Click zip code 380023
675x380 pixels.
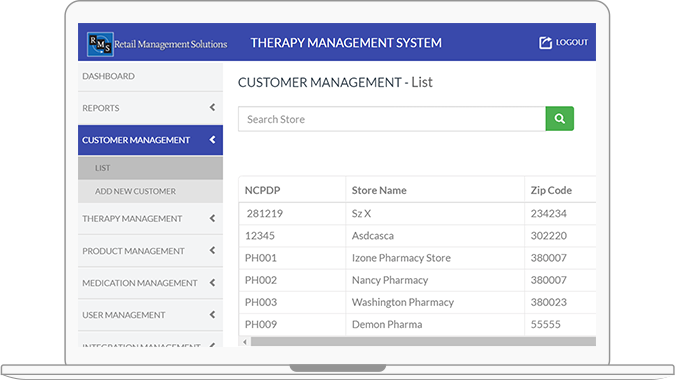548,302
